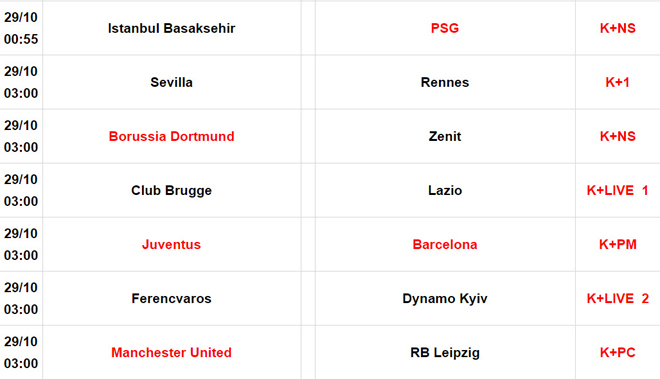
Task: Choose the red Borussia Dortmund name
Action: tap(171, 136)
